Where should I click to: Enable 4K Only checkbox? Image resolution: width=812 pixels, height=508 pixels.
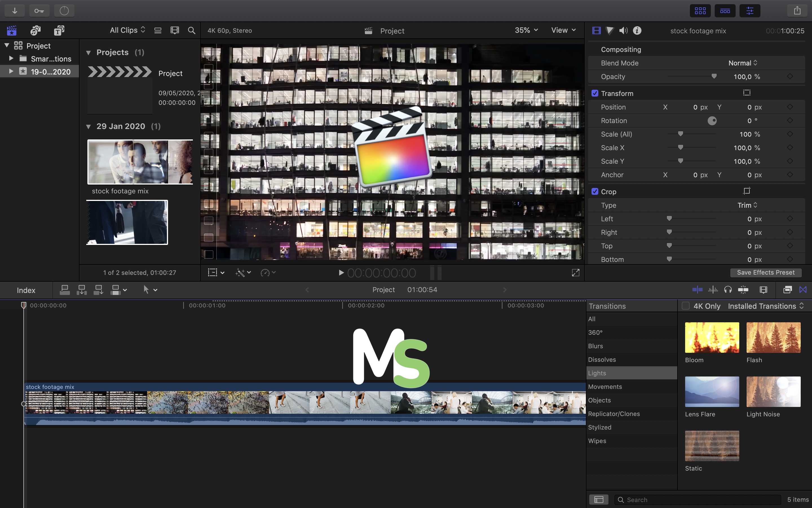[685, 306]
